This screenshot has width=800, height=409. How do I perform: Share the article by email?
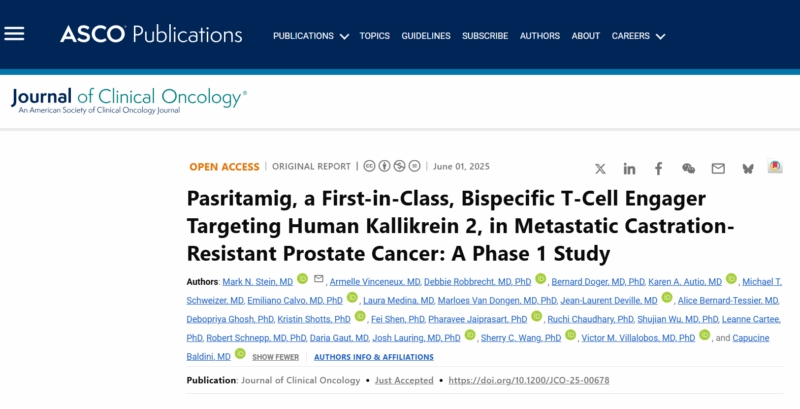click(x=718, y=169)
